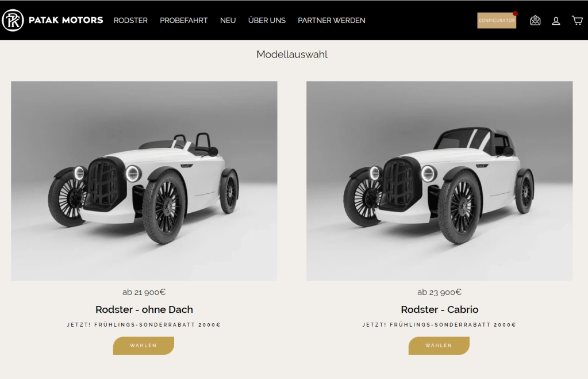Open the shopping cart icon
This screenshot has height=379, width=588.
577,20
